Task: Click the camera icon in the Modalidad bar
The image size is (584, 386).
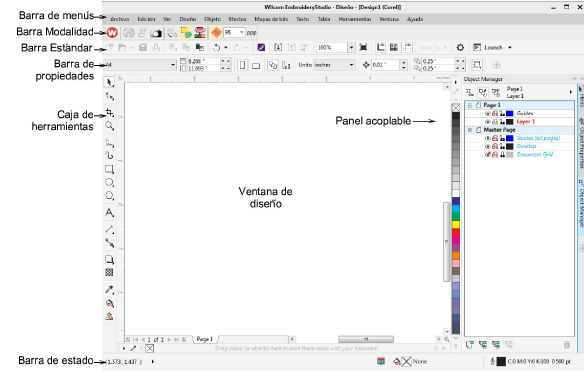Action: (156, 33)
